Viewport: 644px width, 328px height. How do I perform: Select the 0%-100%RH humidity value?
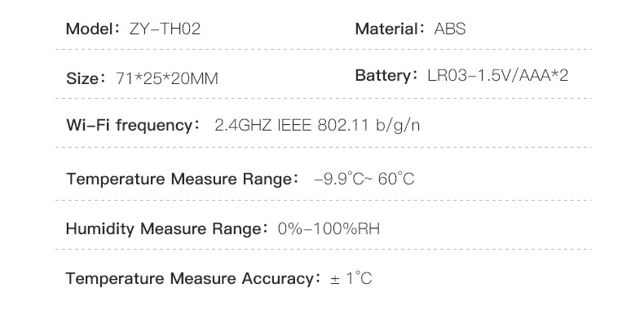(x=329, y=228)
